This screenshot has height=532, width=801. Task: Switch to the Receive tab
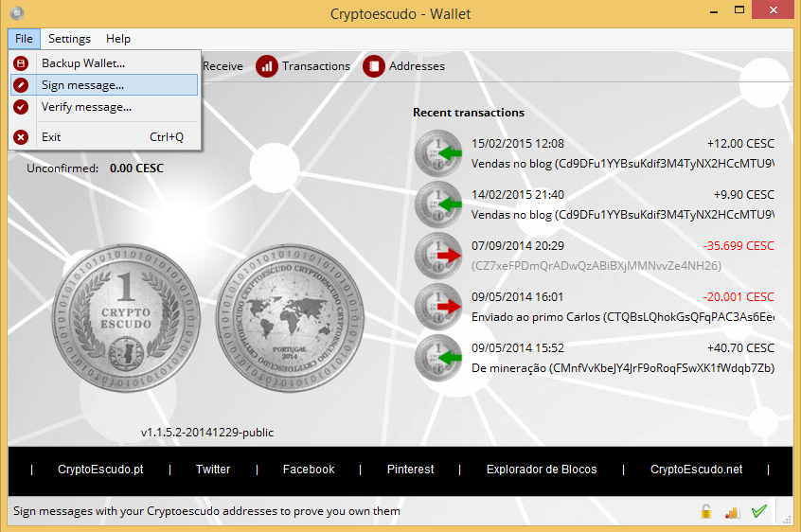pos(222,66)
